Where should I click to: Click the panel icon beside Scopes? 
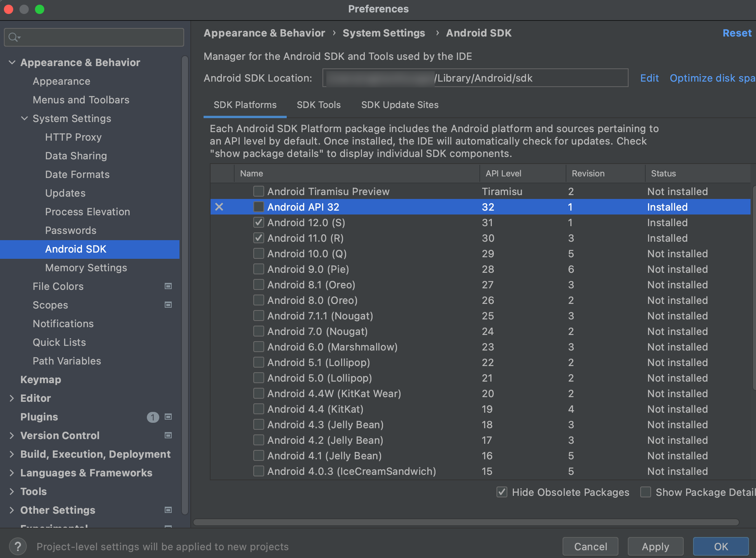pos(168,305)
